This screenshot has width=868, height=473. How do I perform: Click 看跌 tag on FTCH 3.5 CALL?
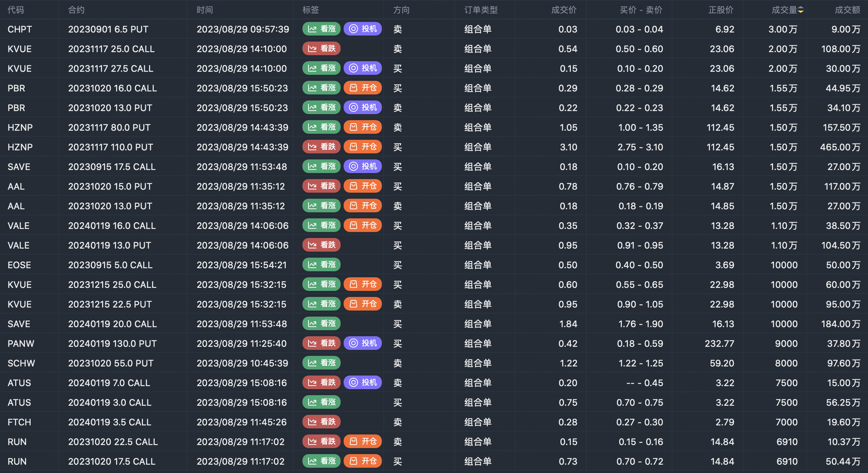point(321,422)
